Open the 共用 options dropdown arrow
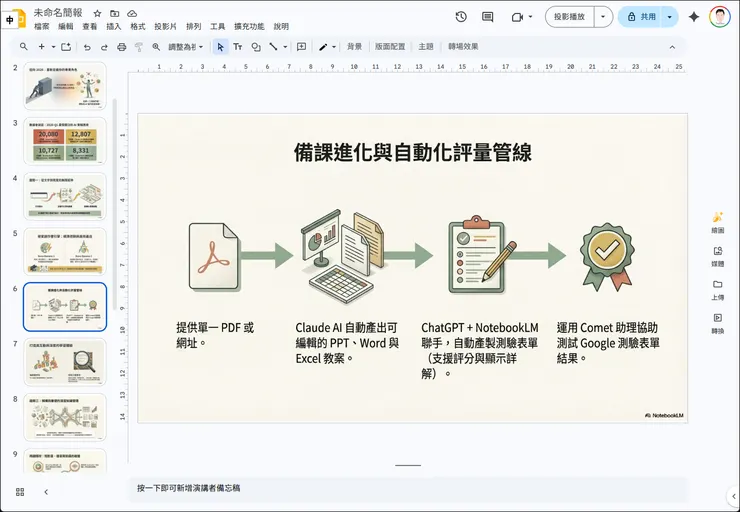This screenshot has width=740, height=512. point(670,17)
